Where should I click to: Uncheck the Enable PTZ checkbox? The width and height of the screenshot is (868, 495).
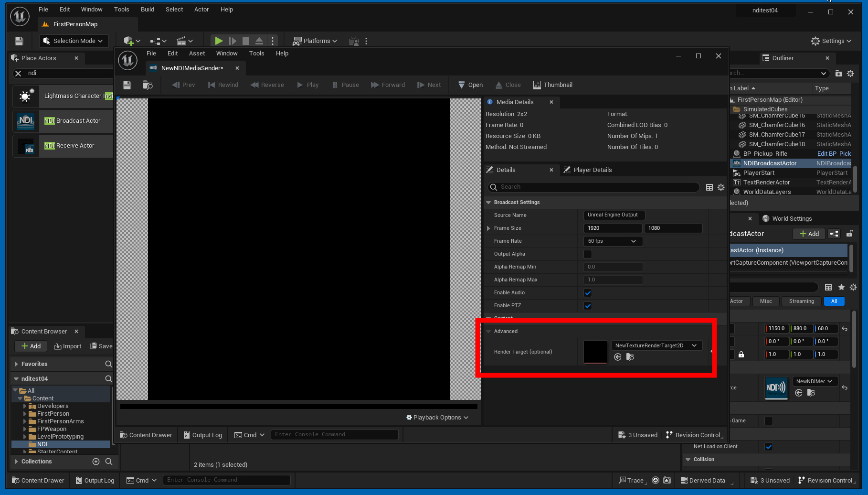(x=588, y=306)
